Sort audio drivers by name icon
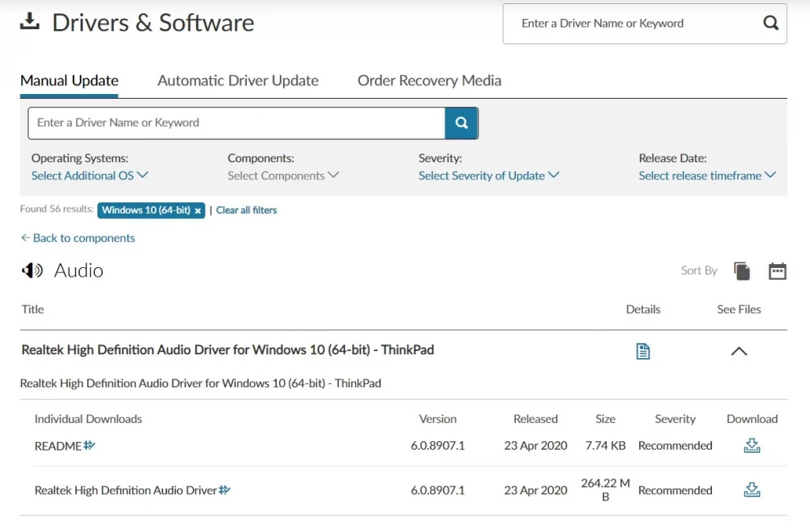The width and height of the screenshot is (810, 532). [742, 271]
